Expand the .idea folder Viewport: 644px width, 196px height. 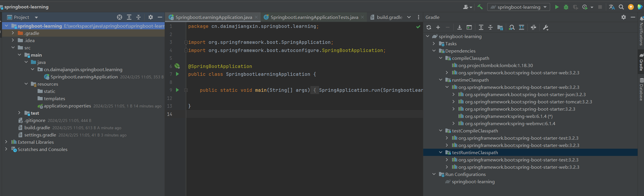pyautogui.click(x=13, y=40)
